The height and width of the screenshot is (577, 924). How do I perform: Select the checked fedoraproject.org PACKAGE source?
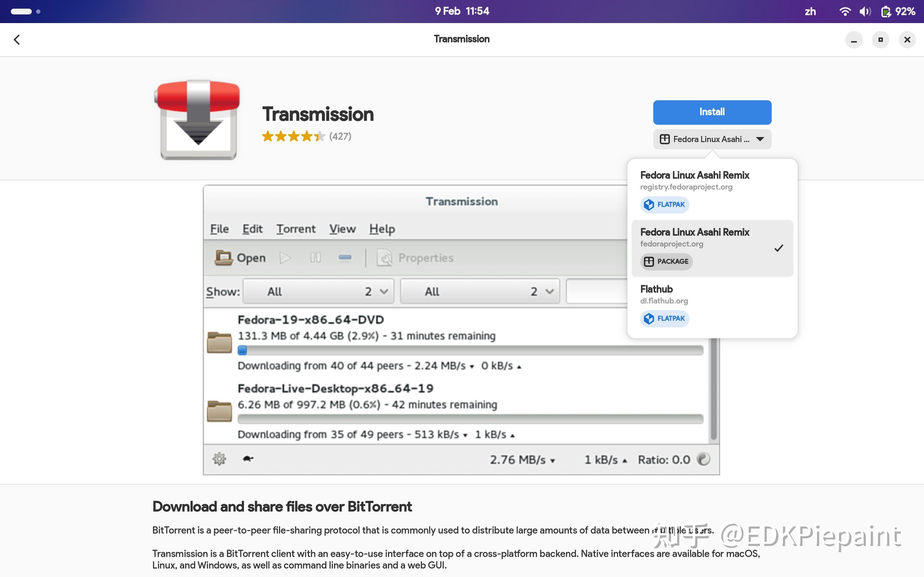712,248
